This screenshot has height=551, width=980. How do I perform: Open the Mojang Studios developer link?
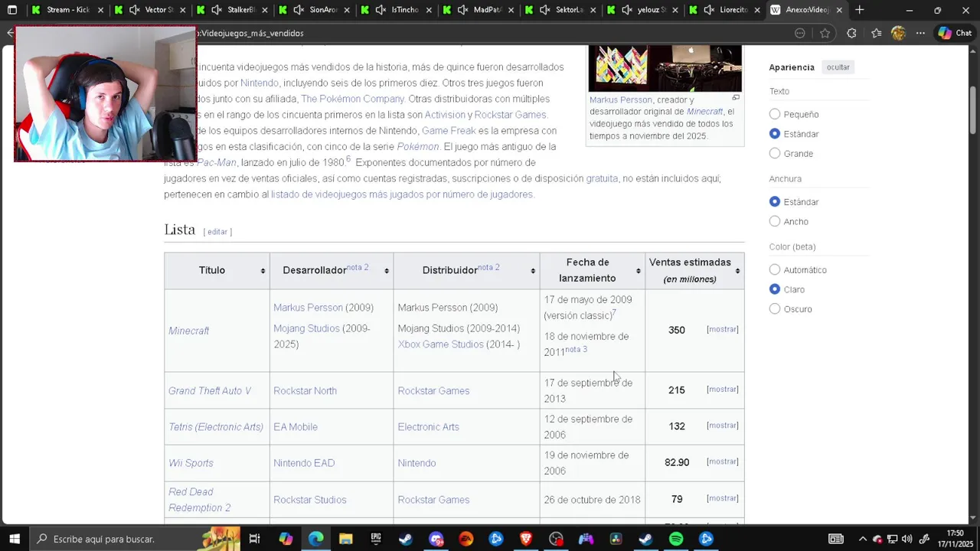coord(306,328)
